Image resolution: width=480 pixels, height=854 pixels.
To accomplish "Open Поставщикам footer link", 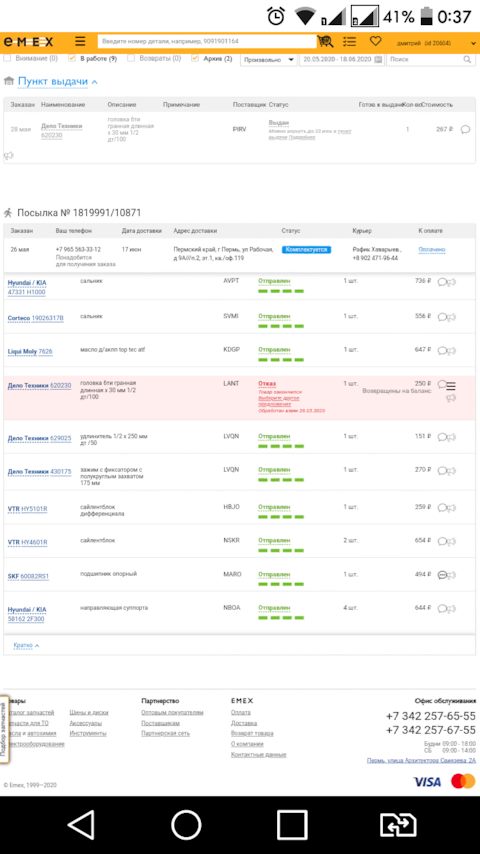I will (160, 723).
